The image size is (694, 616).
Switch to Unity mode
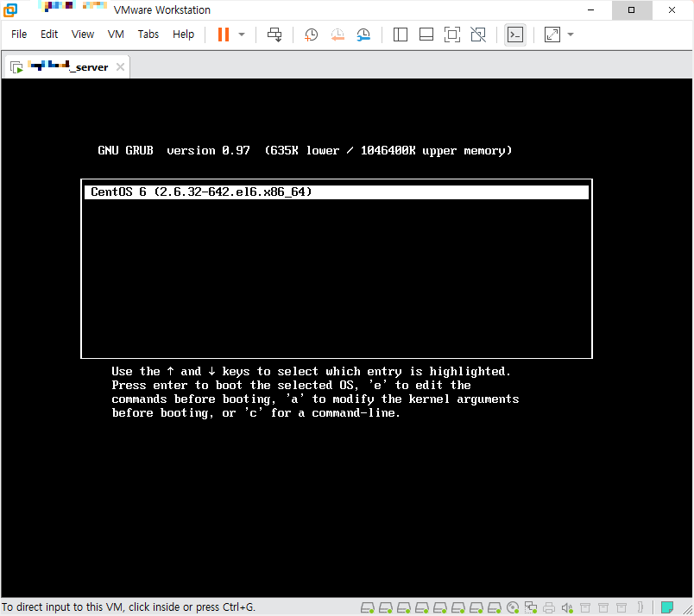click(478, 35)
